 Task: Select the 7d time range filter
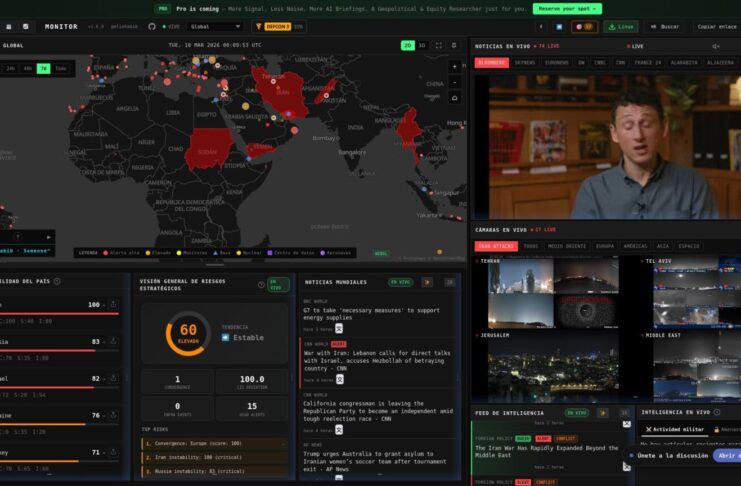point(43,69)
